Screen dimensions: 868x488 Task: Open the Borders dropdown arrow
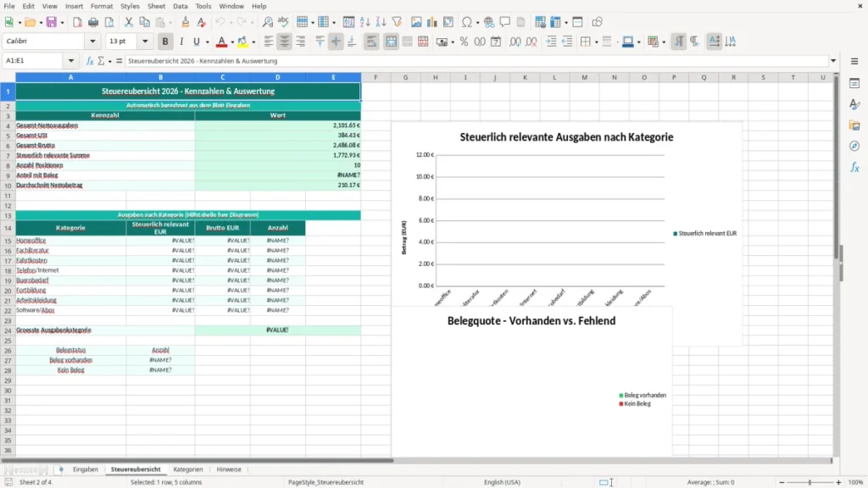click(x=596, y=42)
